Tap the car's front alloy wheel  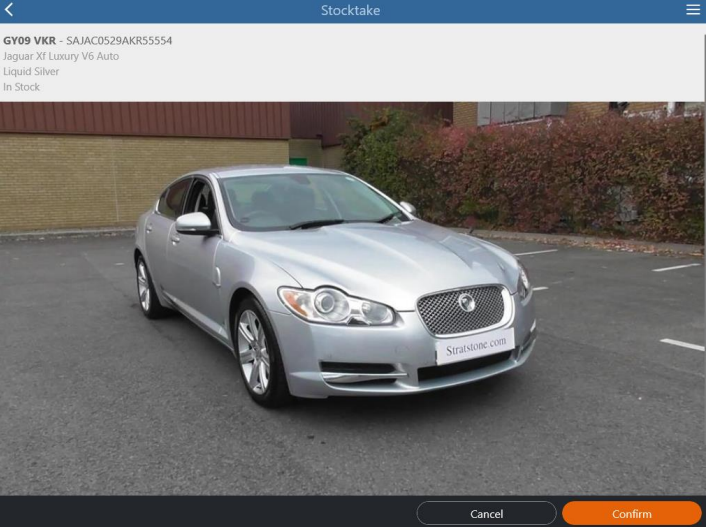pos(255,351)
